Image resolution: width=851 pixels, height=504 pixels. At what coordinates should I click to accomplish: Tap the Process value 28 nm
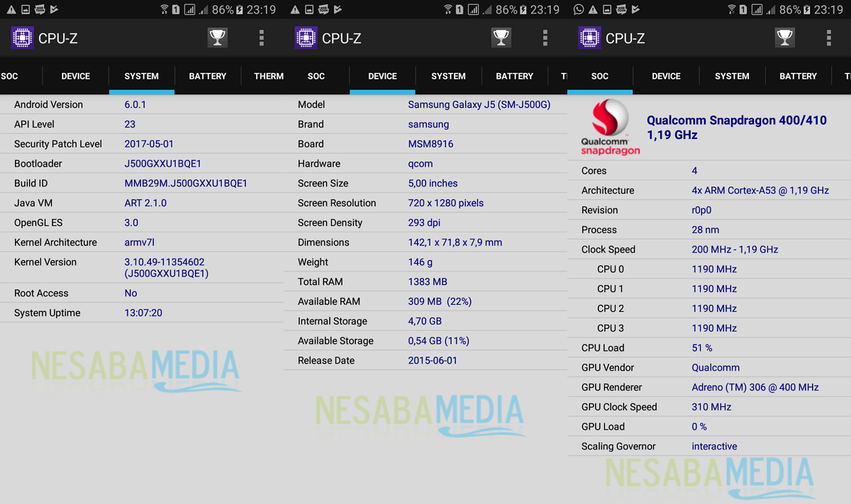tap(706, 230)
